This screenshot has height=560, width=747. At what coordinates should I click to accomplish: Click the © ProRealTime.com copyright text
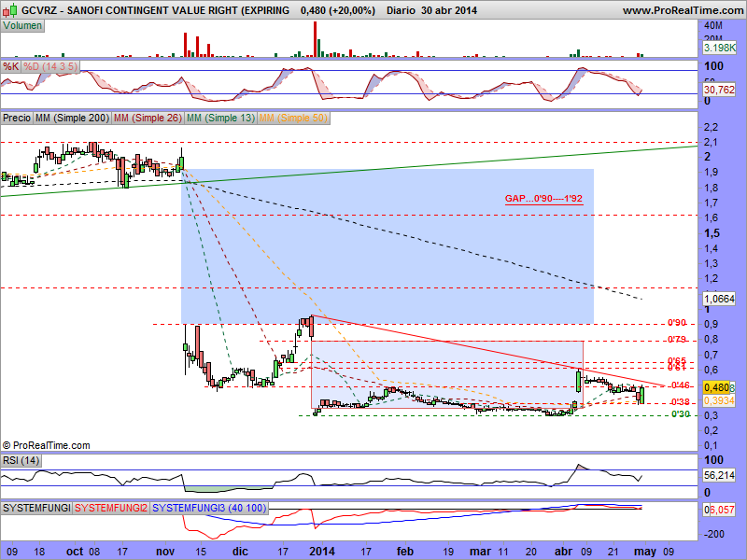46,446
